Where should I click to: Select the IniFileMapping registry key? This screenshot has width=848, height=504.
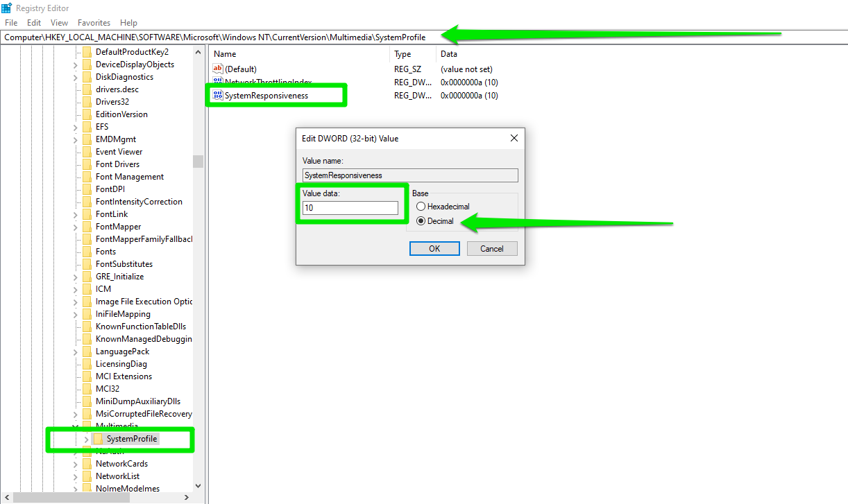[x=123, y=314]
